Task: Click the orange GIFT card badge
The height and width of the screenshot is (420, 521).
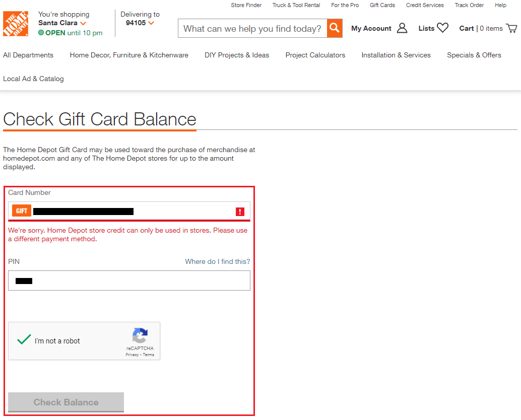Action: click(22, 211)
